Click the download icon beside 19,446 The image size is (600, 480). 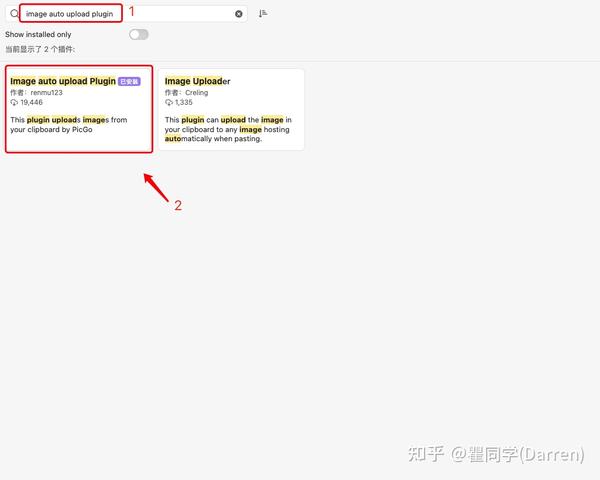pyautogui.click(x=14, y=102)
